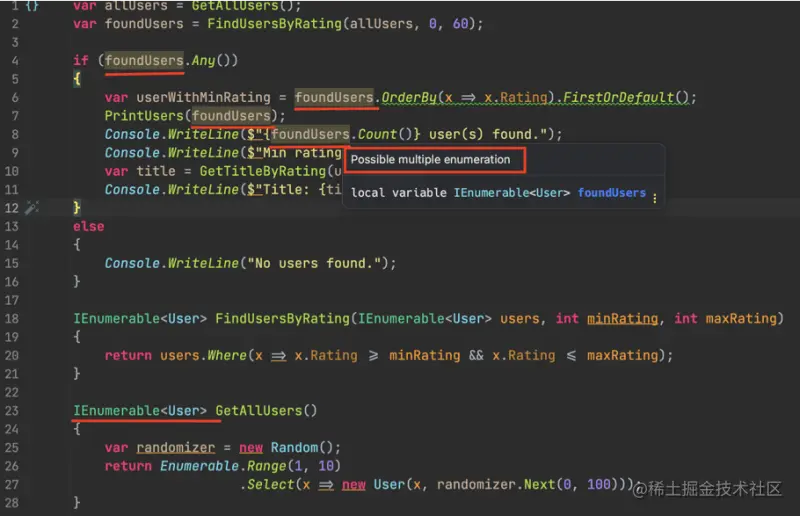Screen dimensions: 800x516
Task: Click the userWithMinRating variable on line 6
Action: pyautogui.click(x=203, y=97)
